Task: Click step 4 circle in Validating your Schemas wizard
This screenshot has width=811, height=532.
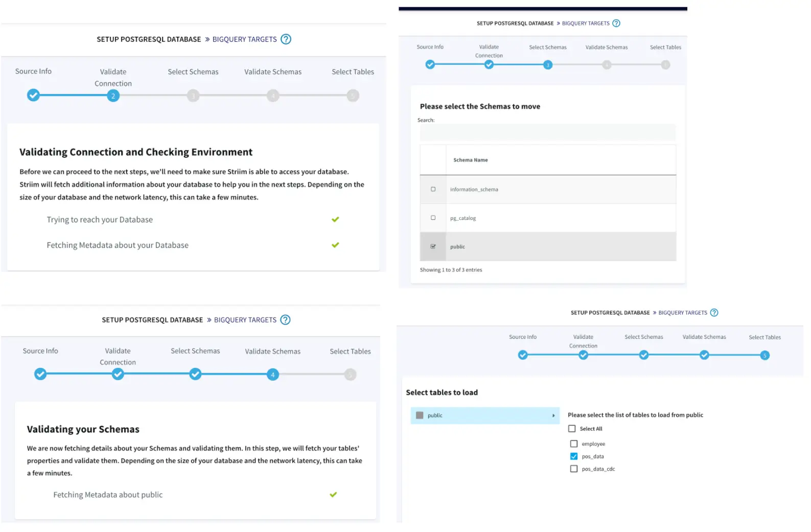Action: (x=273, y=375)
